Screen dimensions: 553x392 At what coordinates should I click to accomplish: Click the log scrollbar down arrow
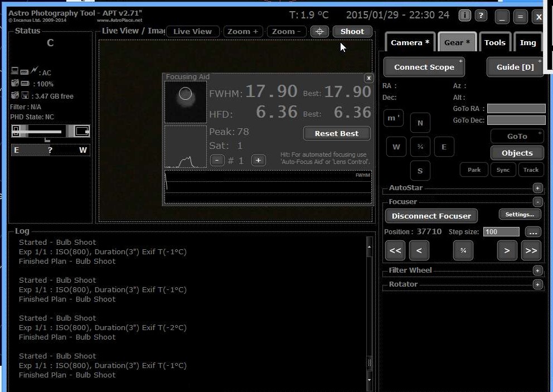369,380
